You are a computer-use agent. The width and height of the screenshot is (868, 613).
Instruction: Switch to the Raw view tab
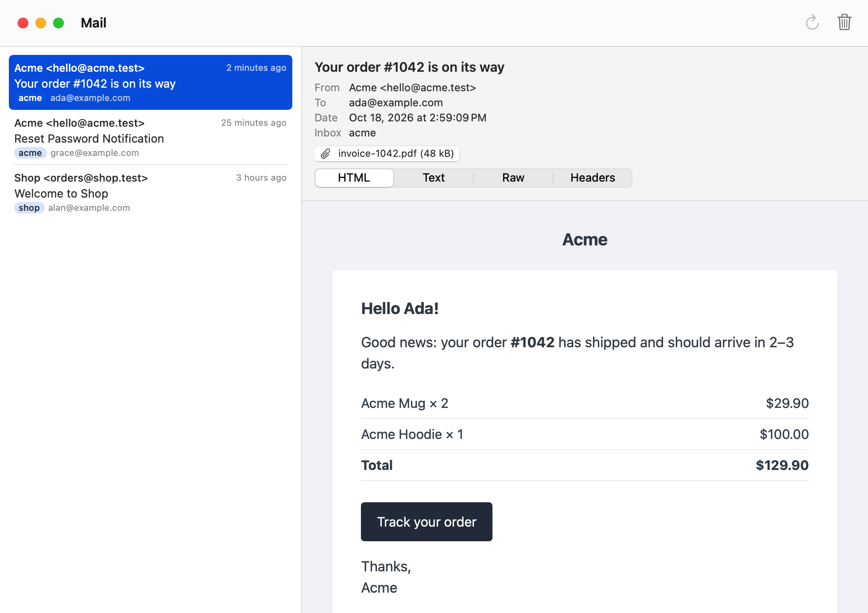pos(513,178)
